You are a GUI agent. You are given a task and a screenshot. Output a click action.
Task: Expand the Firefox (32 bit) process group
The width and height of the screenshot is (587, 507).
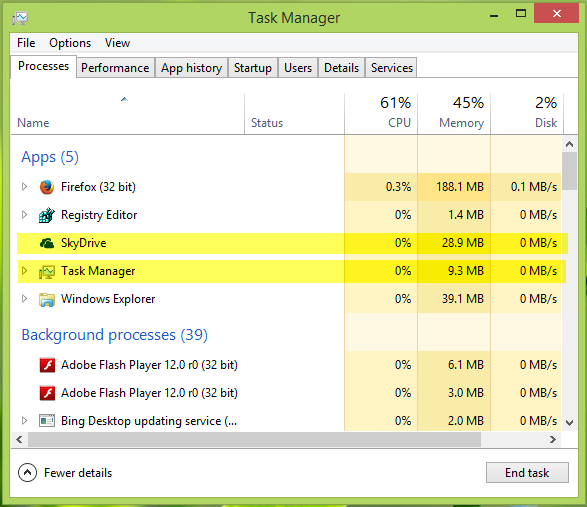click(24, 186)
